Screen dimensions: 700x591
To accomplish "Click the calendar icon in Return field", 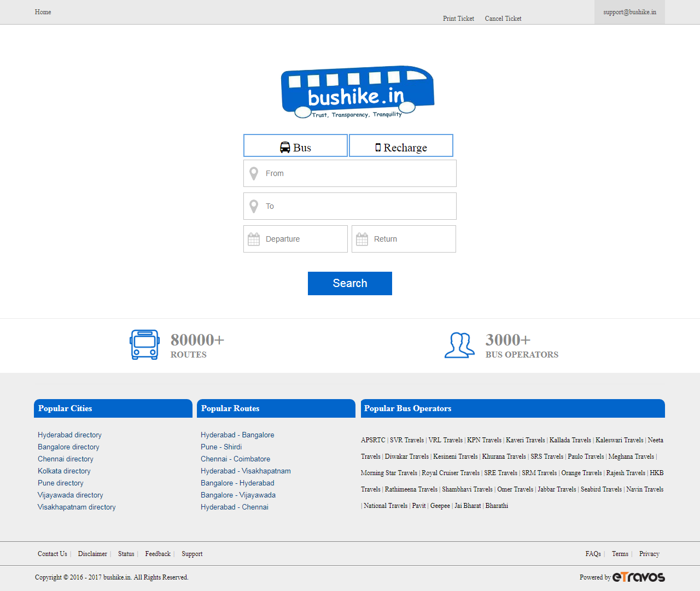I will [362, 239].
